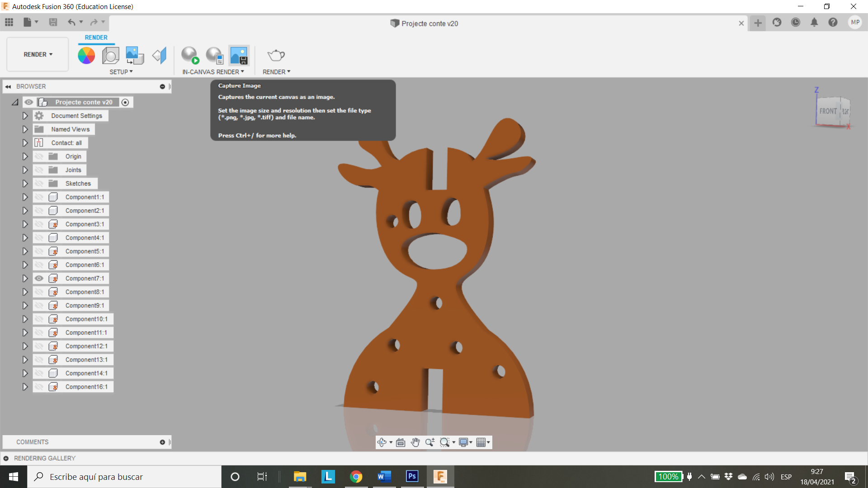This screenshot has width=868, height=488.
Task: Open the RENDER dropdown menu
Action: pyautogui.click(x=276, y=71)
